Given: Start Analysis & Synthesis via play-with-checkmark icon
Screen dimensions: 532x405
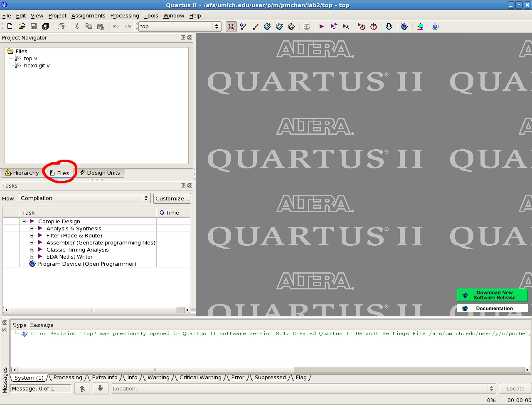Looking at the screenshot, I should tap(334, 27).
